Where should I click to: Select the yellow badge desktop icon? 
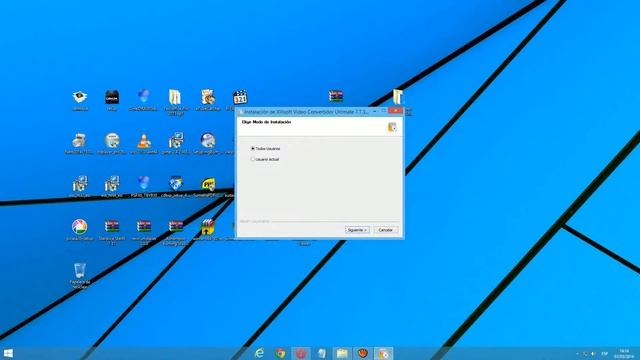point(208,184)
